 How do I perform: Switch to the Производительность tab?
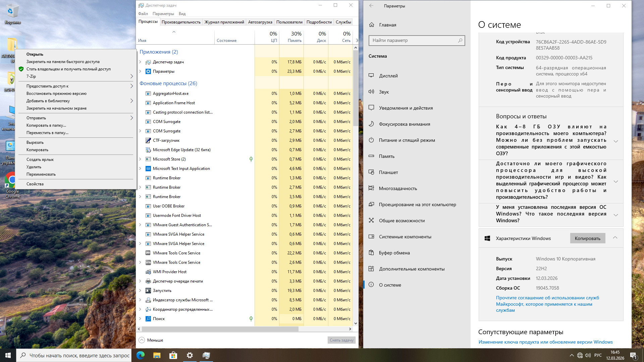coord(181,22)
